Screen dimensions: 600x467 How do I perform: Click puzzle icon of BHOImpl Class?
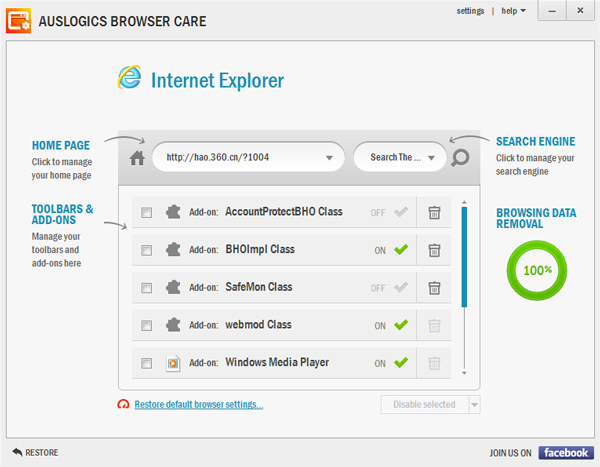click(x=173, y=250)
